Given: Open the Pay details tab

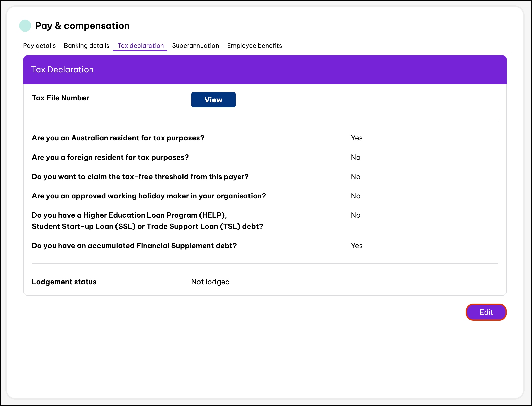Looking at the screenshot, I should coord(39,46).
